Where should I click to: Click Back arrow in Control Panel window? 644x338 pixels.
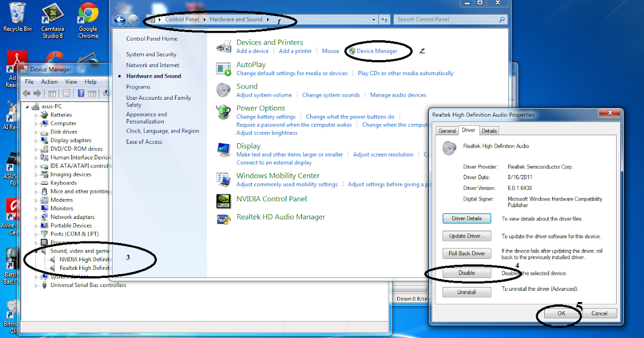point(120,19)
